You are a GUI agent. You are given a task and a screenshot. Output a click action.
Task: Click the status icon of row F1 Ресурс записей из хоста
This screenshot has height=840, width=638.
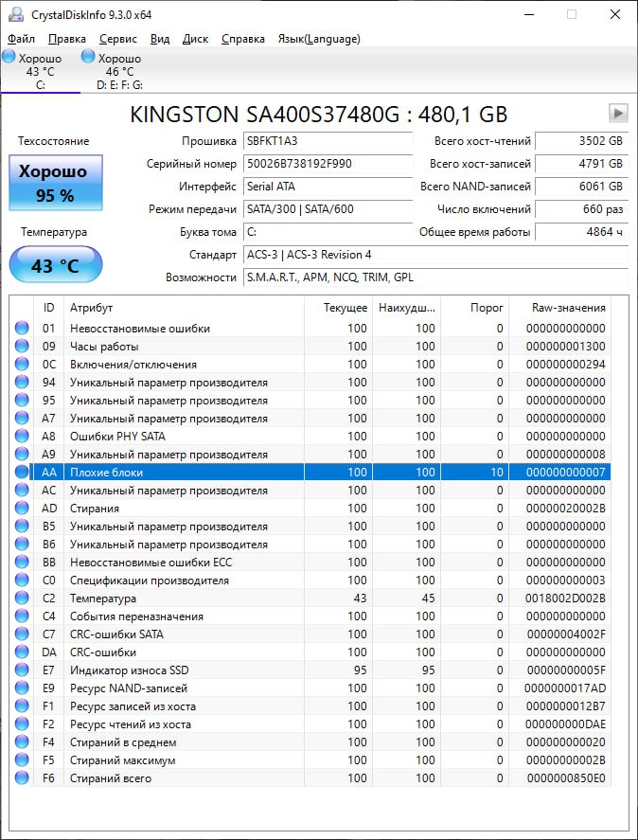(x=22, y=706)
